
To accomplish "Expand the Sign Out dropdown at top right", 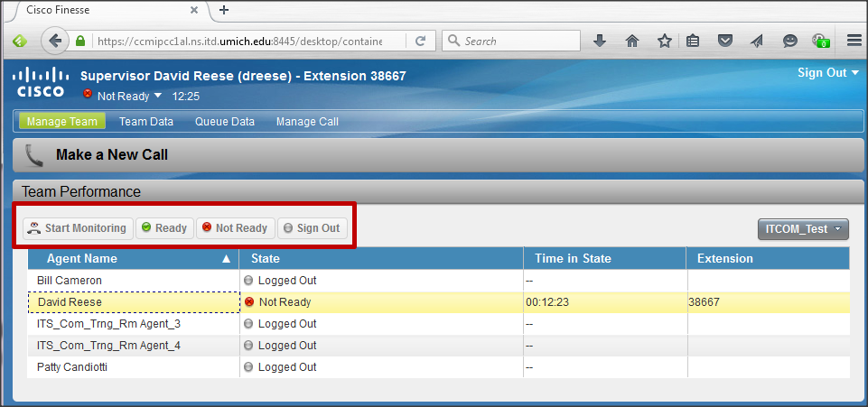I will click(x=828, y=73).
